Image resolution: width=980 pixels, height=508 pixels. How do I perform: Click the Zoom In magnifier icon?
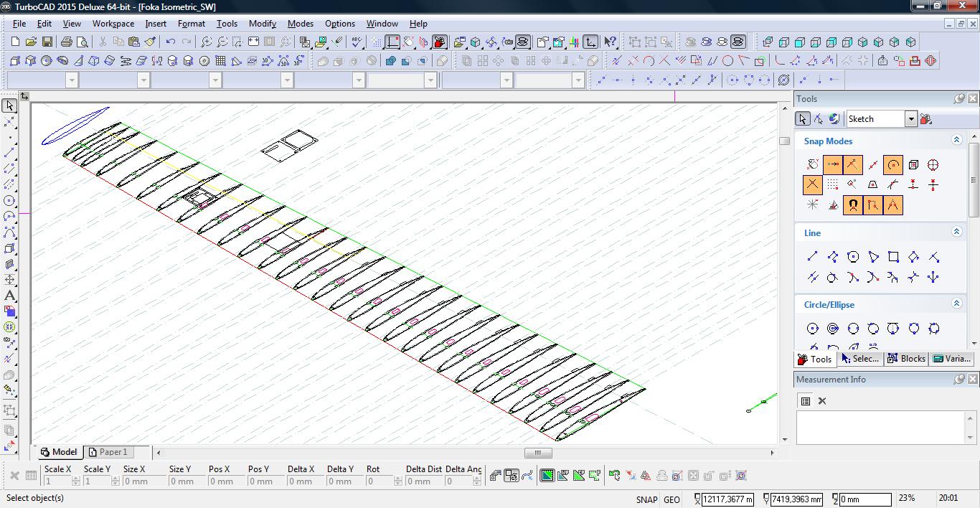coord(207,42)
